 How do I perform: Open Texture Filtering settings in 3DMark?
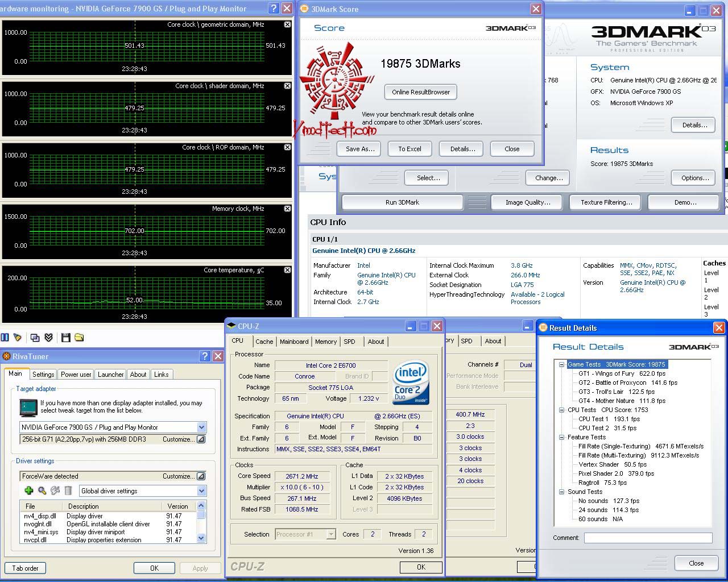tap(606, 202)
